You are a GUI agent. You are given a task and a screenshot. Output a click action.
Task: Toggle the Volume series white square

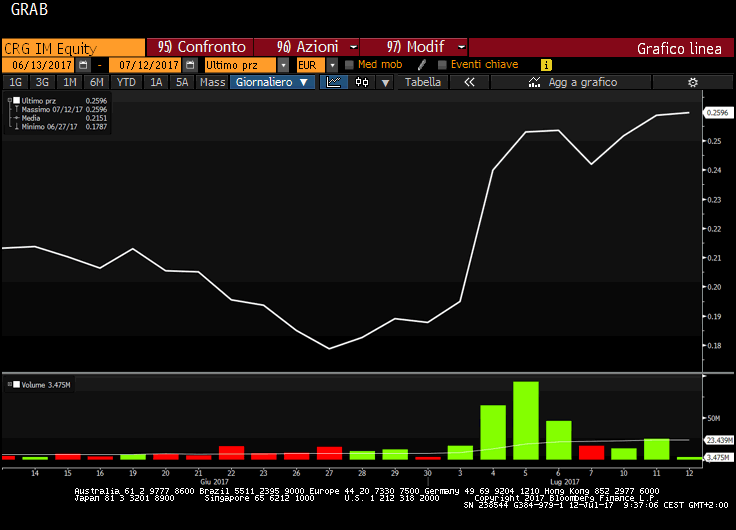tap(17, 384)
